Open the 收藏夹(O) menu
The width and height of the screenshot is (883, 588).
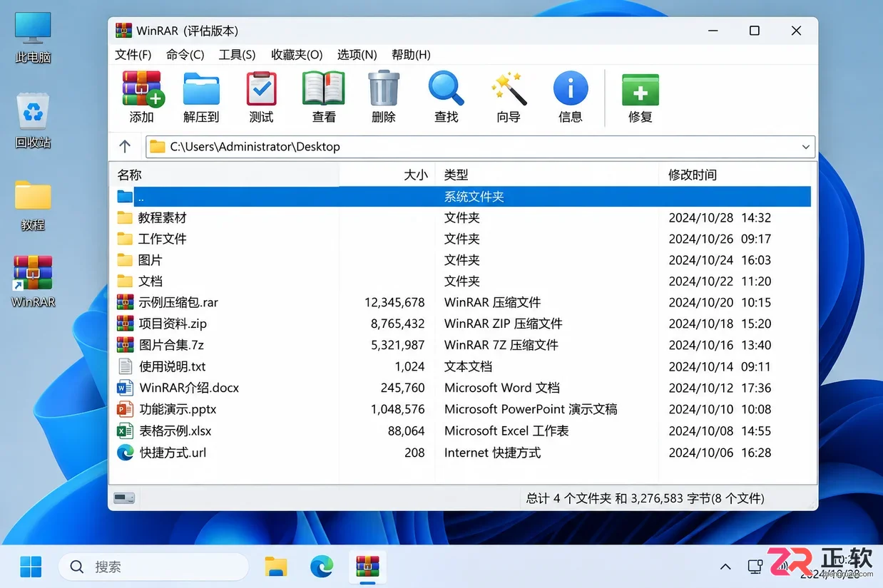tap(297, 54)
